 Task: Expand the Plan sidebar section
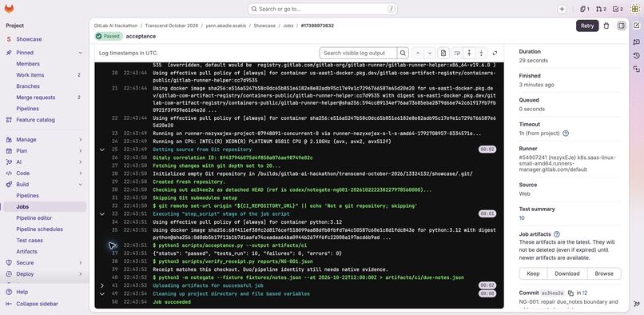tap(81, 151)
